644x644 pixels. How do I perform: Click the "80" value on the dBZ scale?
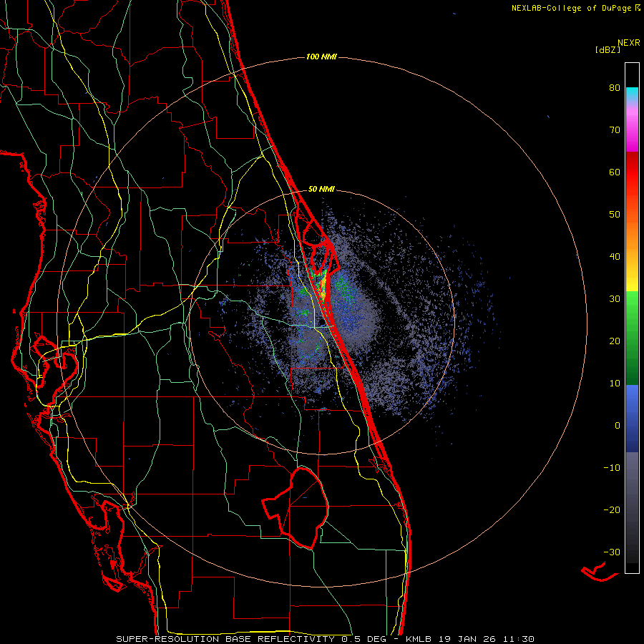pyautogui.click(x=615, y=88)
